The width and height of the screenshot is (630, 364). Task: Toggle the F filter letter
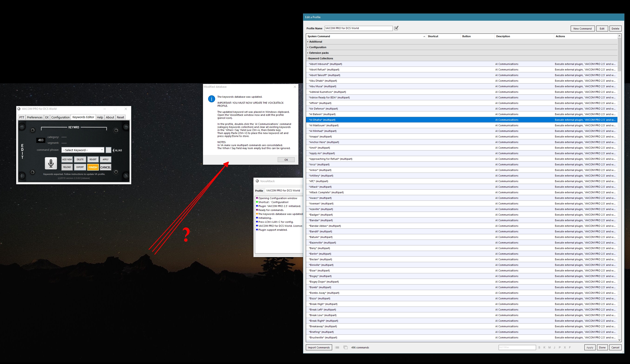(570, 347)
